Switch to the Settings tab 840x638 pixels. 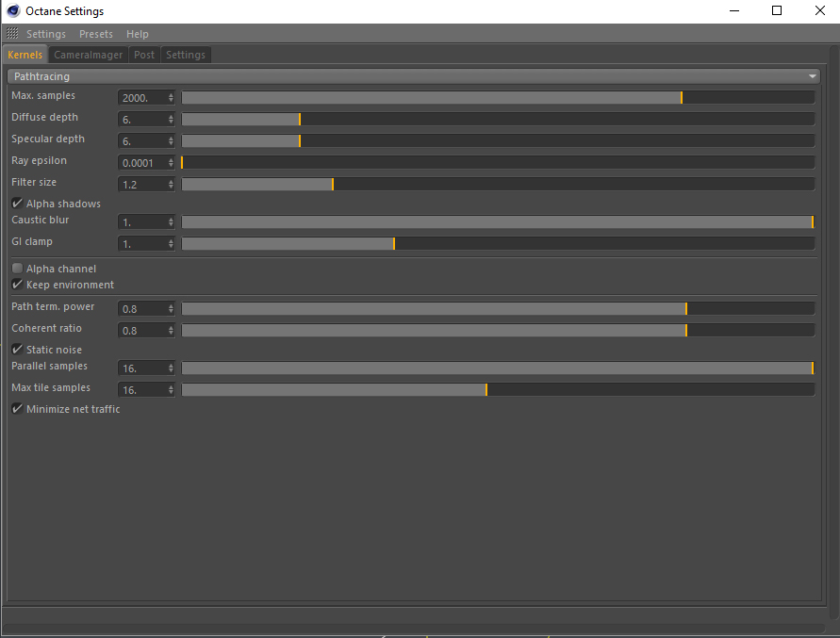pyautogui.click(x=186, y=55)
